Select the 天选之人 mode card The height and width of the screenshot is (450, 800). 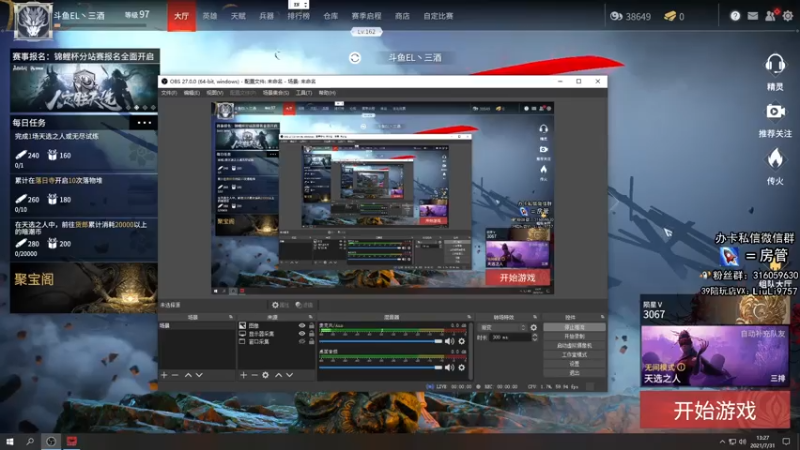pyautogui.click(x=715, y=356)
